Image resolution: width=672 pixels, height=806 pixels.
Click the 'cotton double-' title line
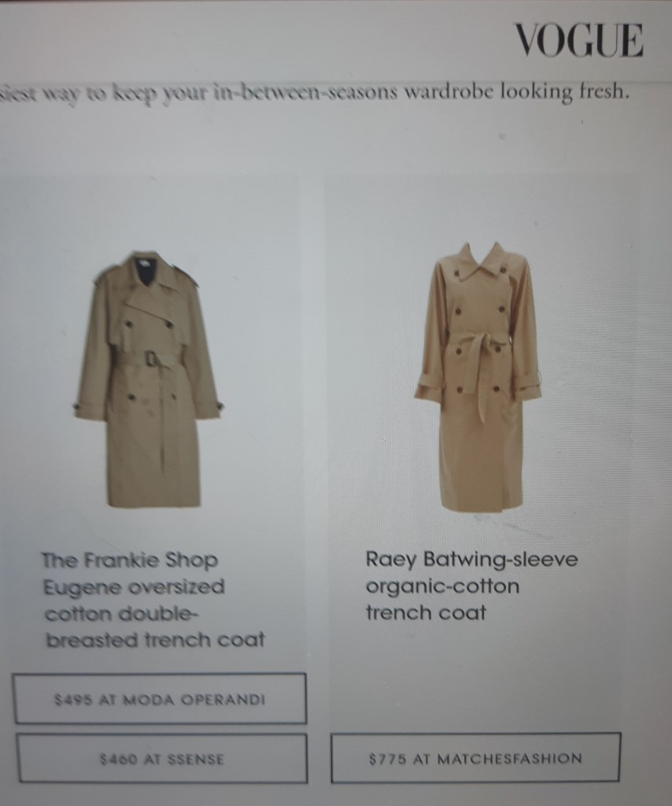(122, 613)
